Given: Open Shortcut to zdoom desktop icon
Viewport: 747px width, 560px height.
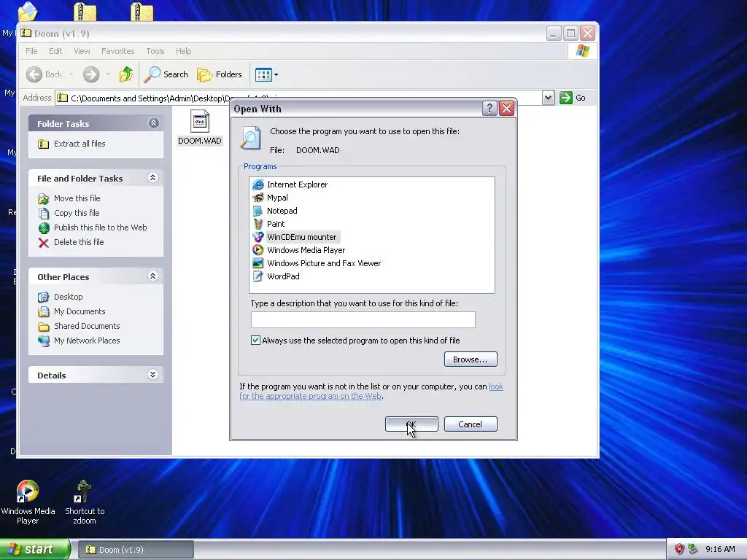Looking at the screenshot, I should click(85, 502).
